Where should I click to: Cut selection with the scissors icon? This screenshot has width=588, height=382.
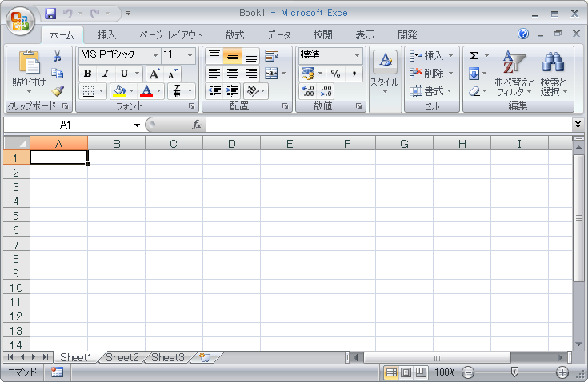(x=57, y=56)
